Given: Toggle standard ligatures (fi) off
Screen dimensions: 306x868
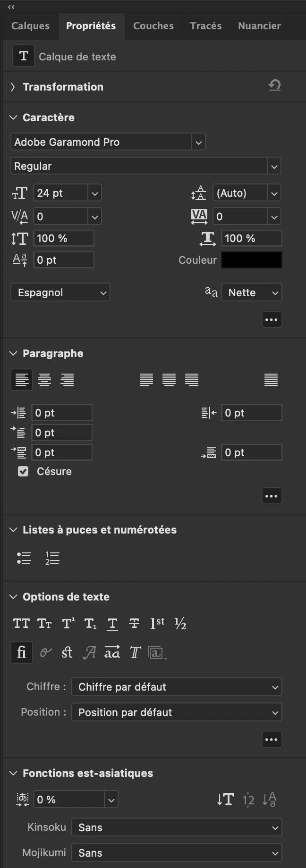Looking at the screenshot, I should (22, 652).
